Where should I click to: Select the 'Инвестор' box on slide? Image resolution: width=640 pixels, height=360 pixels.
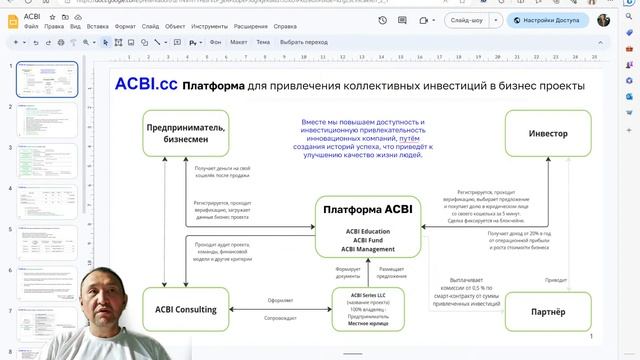tap(548, 133)
